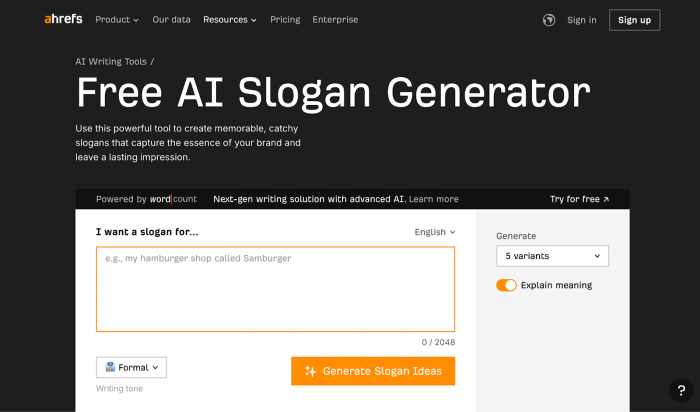This screenshot has height=412, width=700.
Task: Open the Pricing page
Action: (x=285, y=20)
